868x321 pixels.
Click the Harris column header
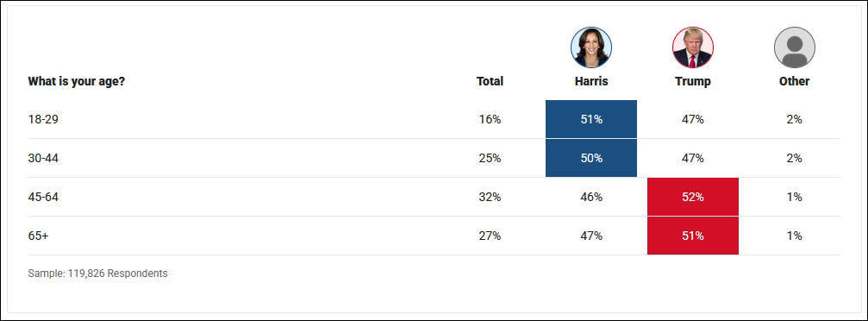(591, 81)
